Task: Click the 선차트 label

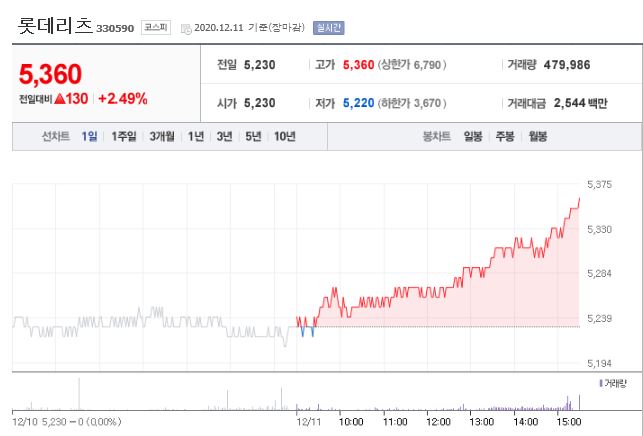Action: click(56, 136)
